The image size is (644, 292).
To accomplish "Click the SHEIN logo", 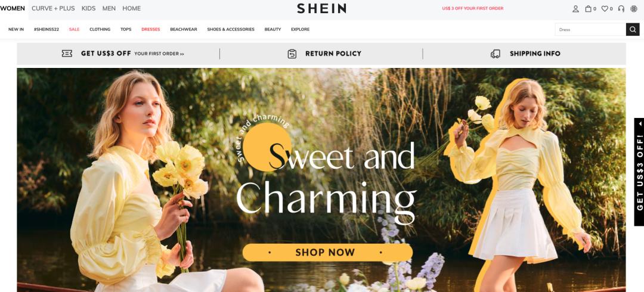I will click(321, 8).
